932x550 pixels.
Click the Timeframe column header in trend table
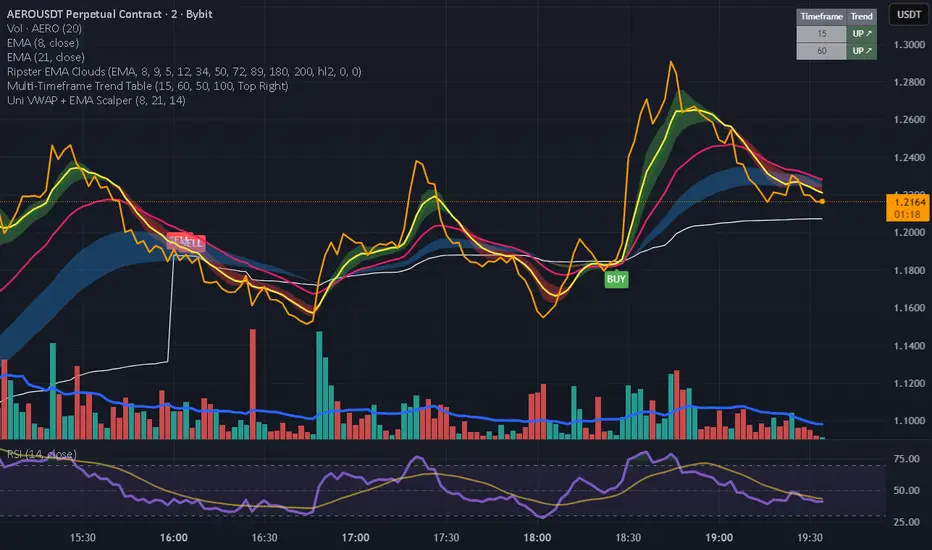point(821,17)
